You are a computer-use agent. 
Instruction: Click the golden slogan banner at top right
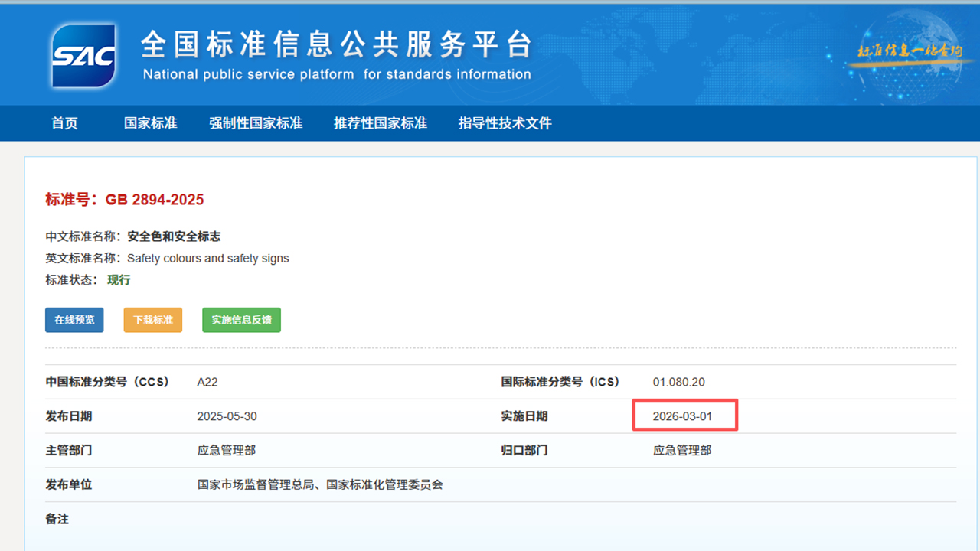pyautogui.click(x=908, y=52)
